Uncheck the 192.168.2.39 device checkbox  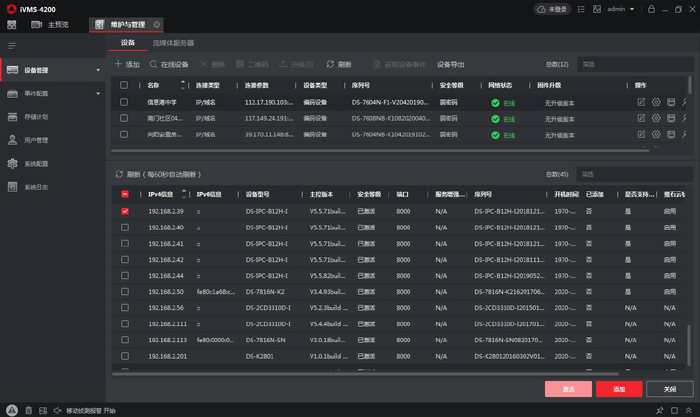coord(125,212)
